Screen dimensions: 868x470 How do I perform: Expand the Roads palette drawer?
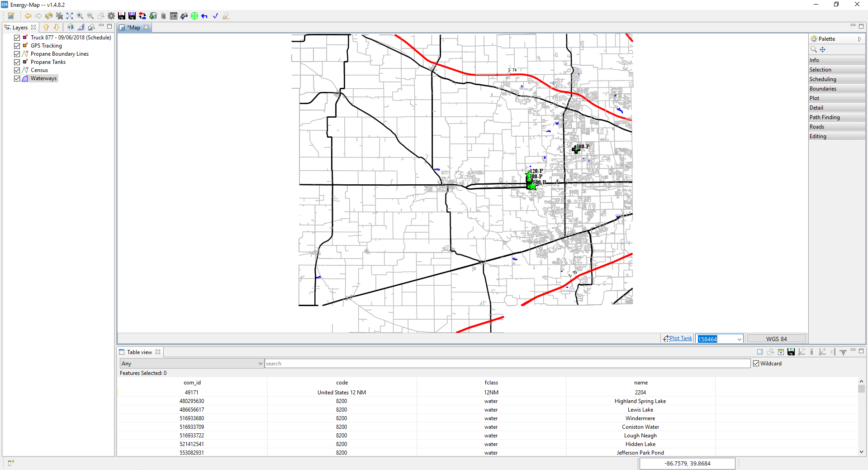point(837,127)
